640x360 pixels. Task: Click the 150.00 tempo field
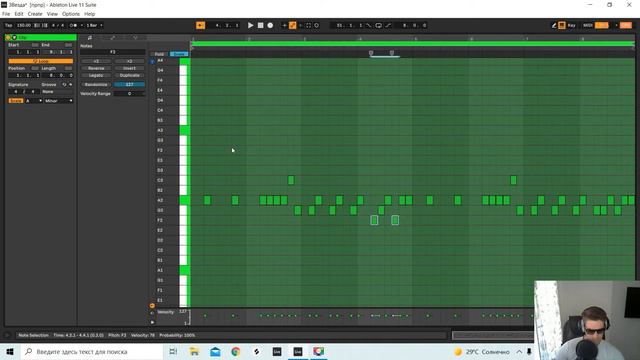pyautogui.click(x=24, y=25)
